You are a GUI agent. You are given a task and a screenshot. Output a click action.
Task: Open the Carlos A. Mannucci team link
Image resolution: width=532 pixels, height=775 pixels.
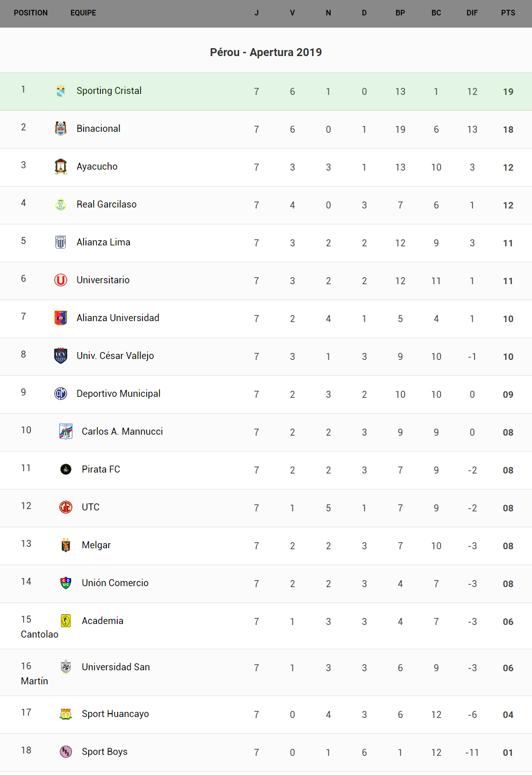[x=122, y=431]
